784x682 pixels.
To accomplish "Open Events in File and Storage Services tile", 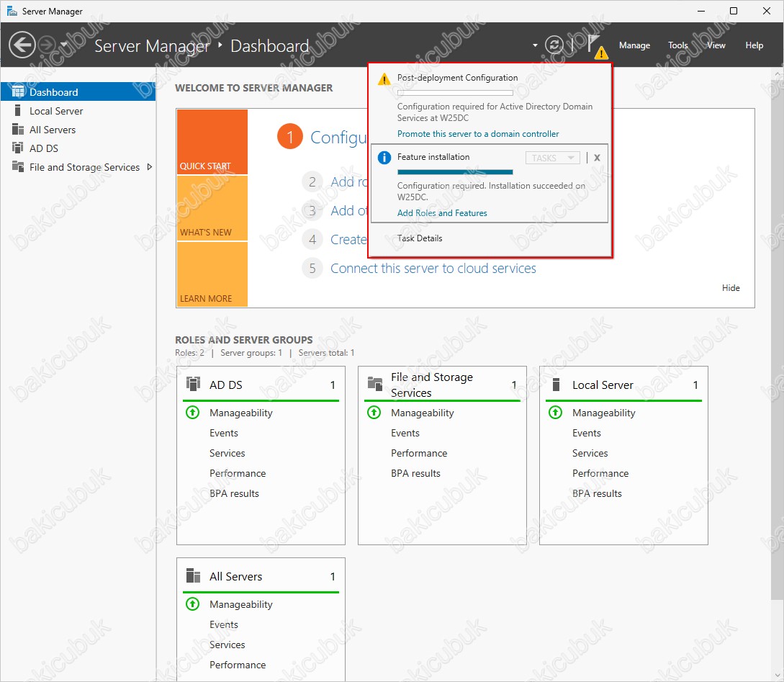I will [405, 433].
